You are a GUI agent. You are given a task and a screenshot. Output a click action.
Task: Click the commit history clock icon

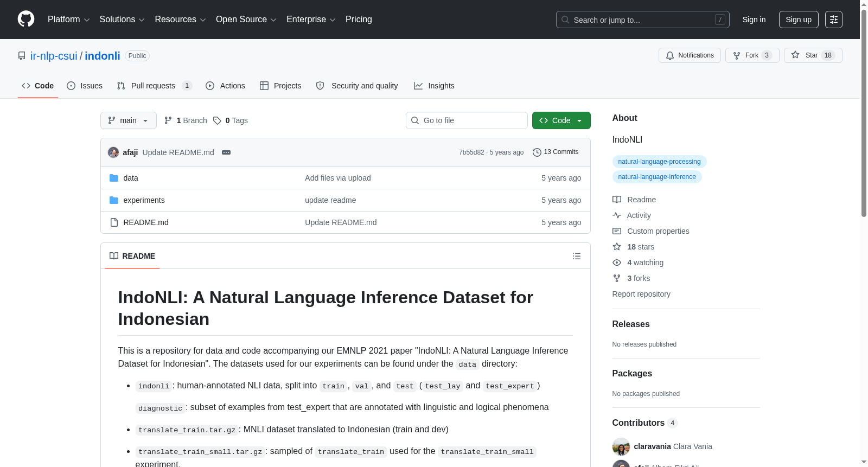tap(537, 152)
